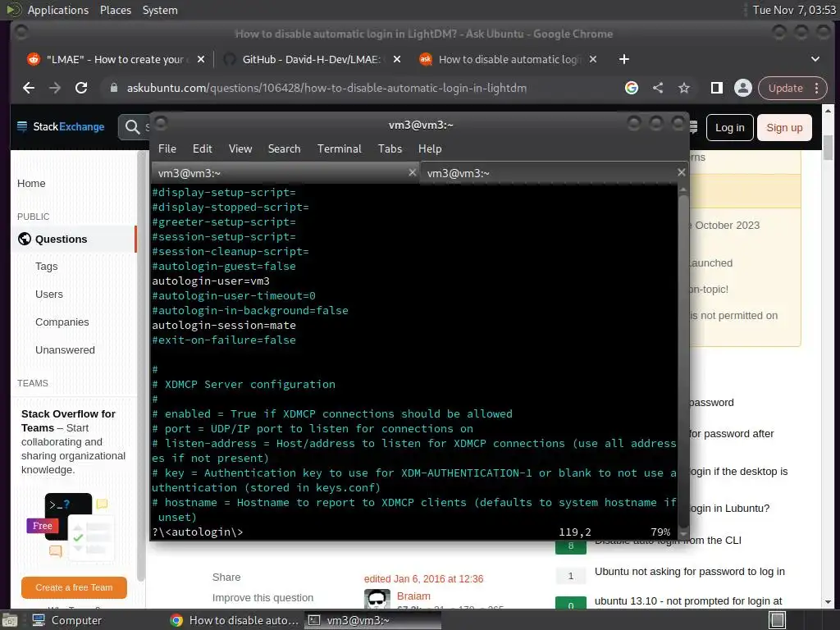Click the site lock icon in address bar
Screen dimensions: 840x630
click(113, 88)
